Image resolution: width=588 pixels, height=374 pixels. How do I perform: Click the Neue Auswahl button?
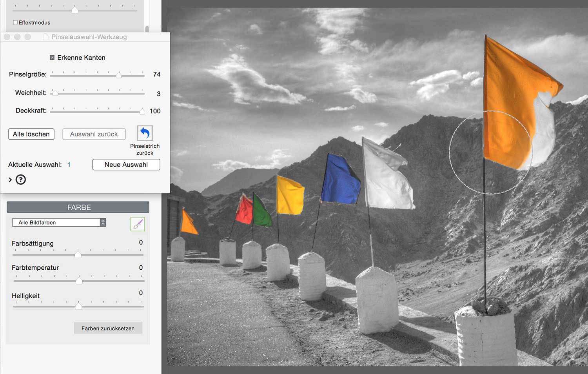click(x=126, y=165)
